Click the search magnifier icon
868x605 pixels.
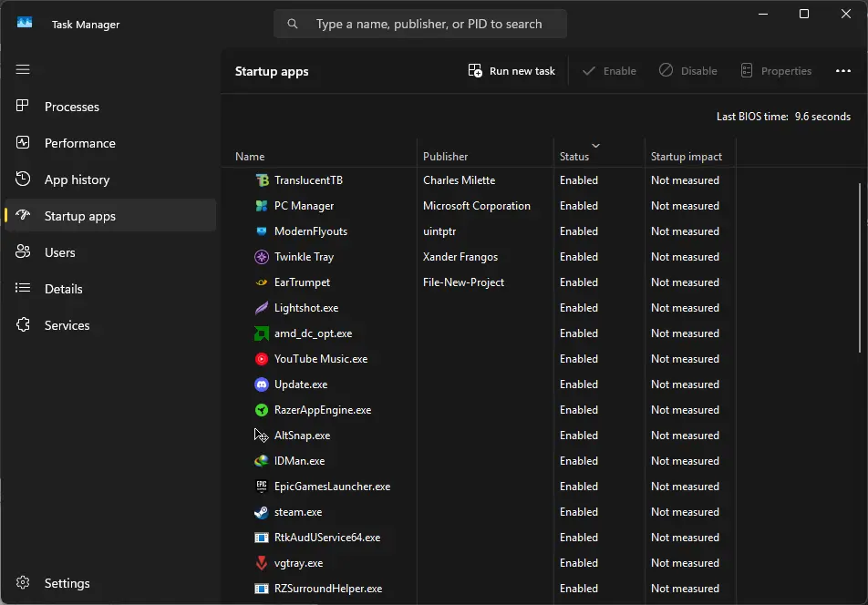(293, 24)
